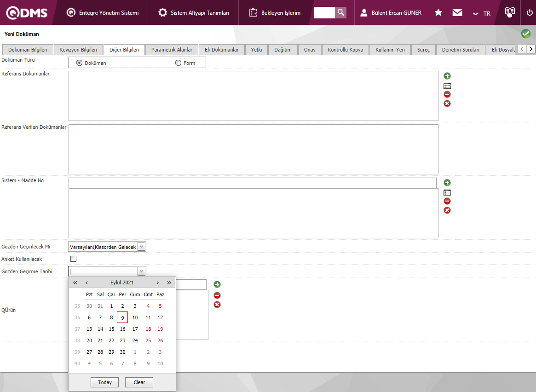Click the Clear button

(139, 382)
